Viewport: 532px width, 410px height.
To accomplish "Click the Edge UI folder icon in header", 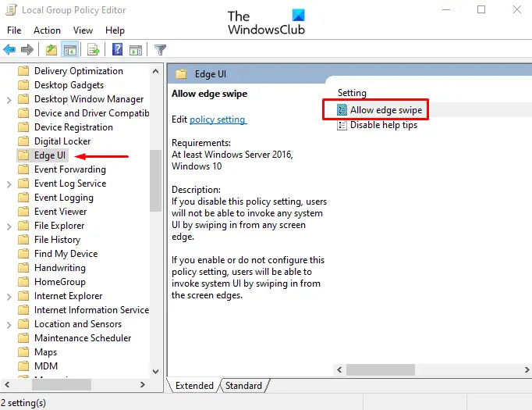I will [x=181, y=74].
